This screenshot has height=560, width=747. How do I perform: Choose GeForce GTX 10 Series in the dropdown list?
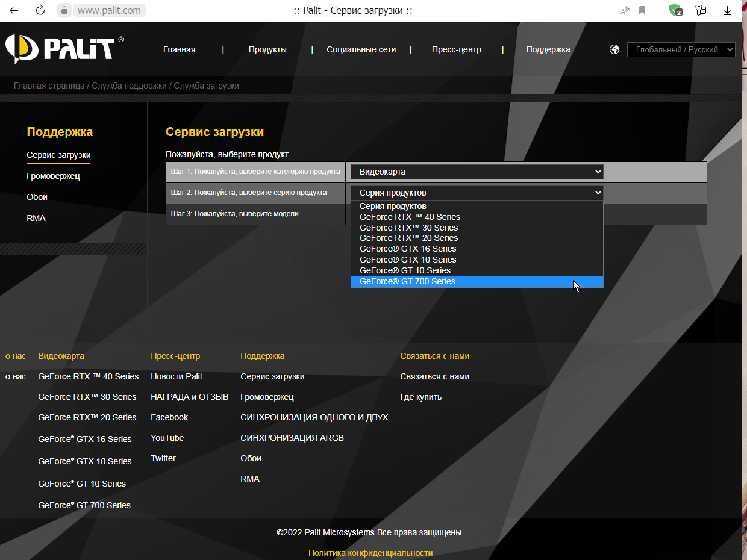[x=477, y=260]
